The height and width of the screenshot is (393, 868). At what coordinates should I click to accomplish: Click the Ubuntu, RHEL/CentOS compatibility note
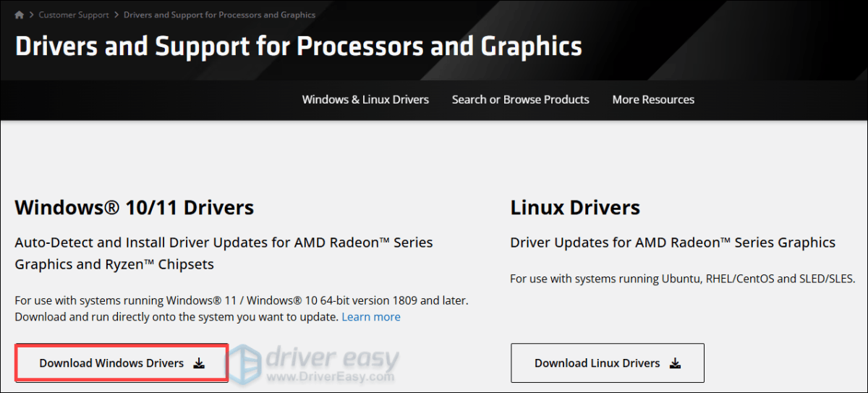click(x=682, y=279)
